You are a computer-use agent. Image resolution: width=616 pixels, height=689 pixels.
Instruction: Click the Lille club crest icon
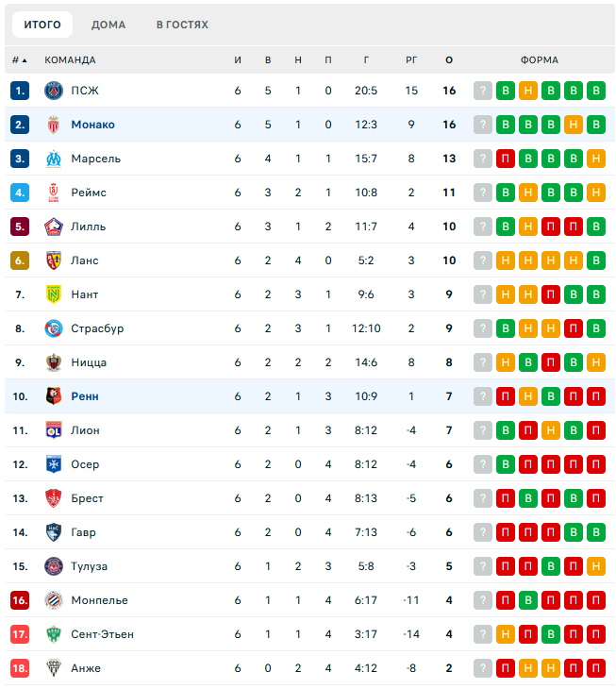click(x=53, y=227)
